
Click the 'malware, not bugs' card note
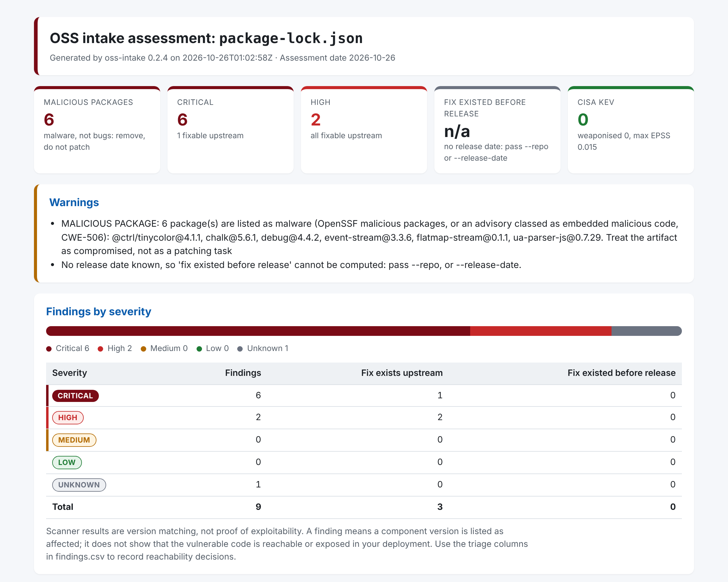coord(95,141)
